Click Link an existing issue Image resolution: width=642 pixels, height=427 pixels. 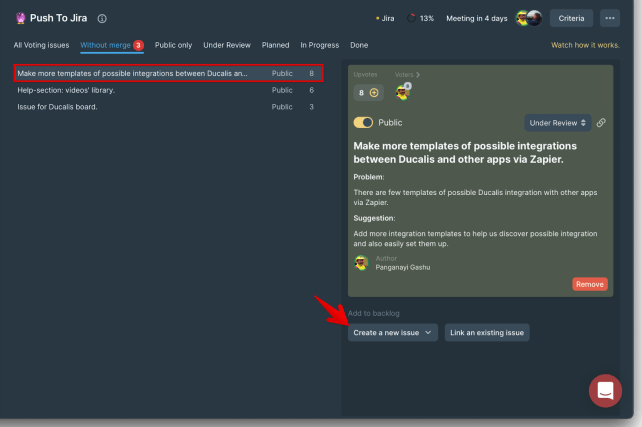click(x=487, y=332)
